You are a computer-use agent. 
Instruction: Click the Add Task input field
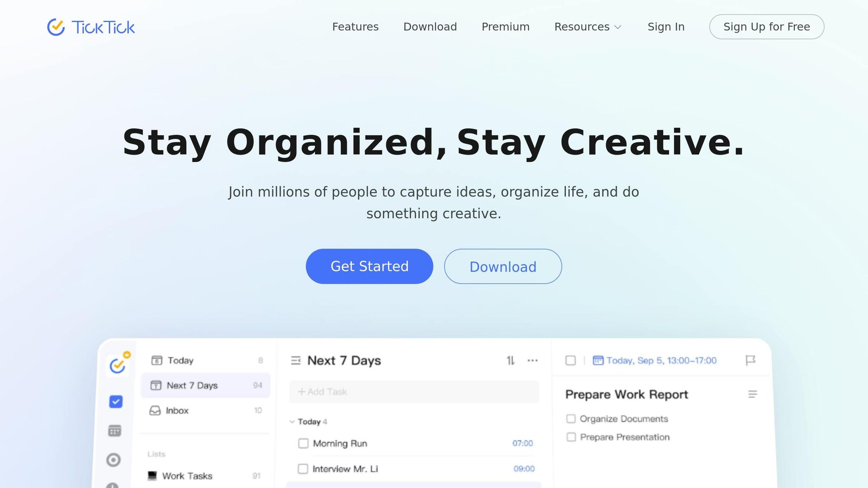pyautogui.click(x=414, y=392)
